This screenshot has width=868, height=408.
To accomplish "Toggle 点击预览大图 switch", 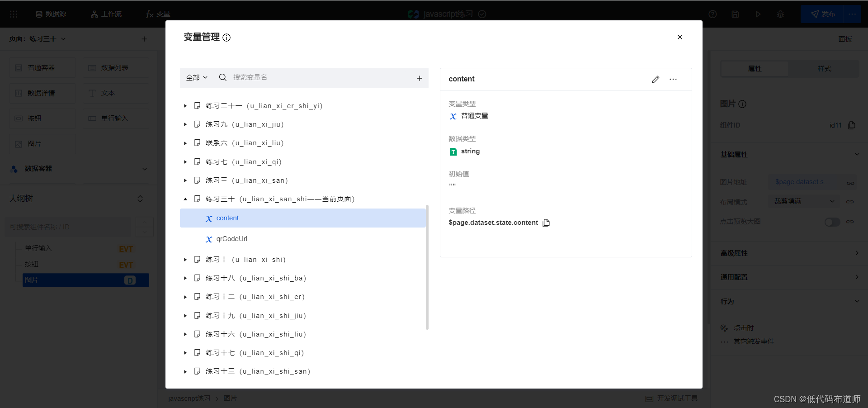I will click(x=832, y=222).
